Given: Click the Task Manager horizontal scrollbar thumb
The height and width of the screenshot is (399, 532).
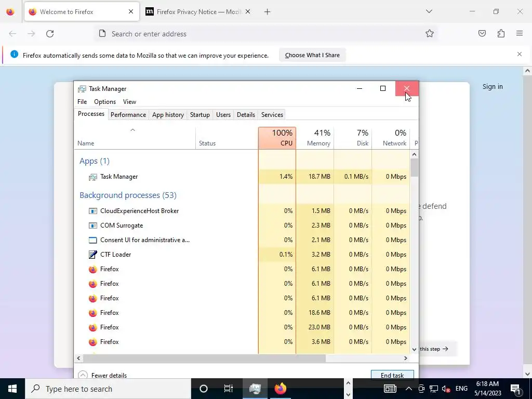Looking at the screenshot, I should click(204, 358).
